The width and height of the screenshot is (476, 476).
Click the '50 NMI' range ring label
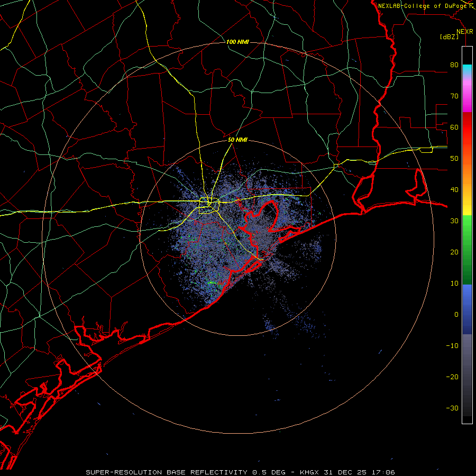coord(237,140)
